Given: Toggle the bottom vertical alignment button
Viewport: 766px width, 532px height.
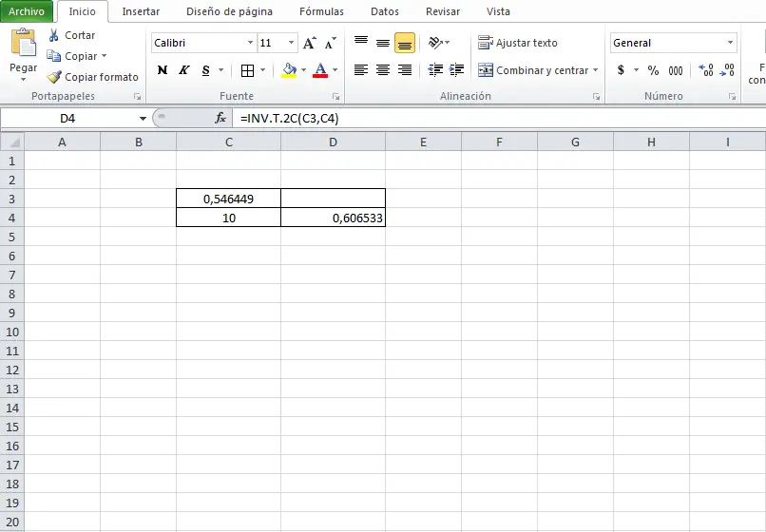Looking at the screenshot, I should tap(405, 43).
